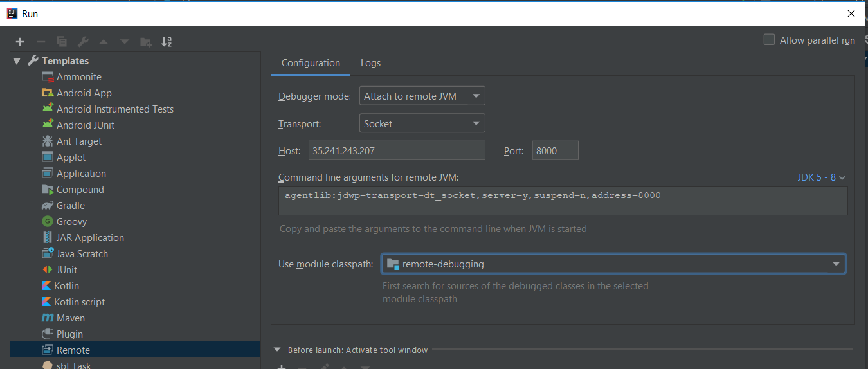The width and height of the screenshot is (868, 369).
Task: Open the Transport dropdown
Action: pyautogui.click(x=422, y=123)
